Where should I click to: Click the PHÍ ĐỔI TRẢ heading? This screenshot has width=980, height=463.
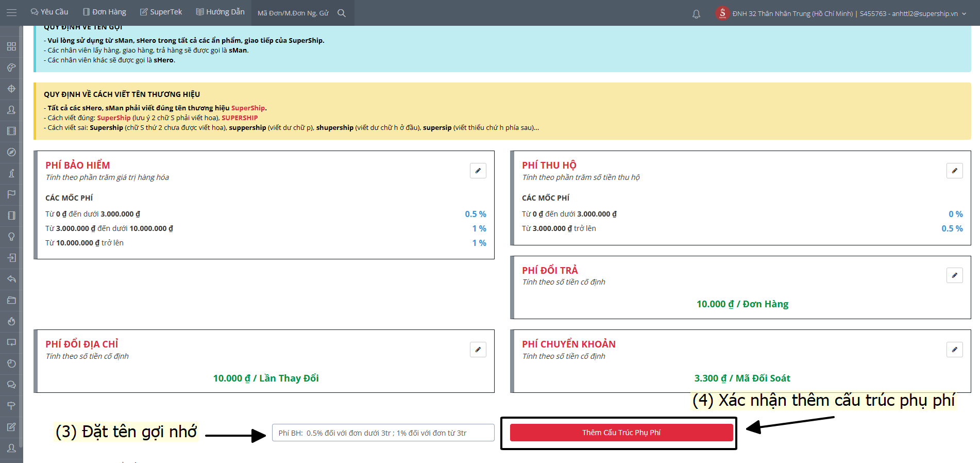tap(550, 270)
